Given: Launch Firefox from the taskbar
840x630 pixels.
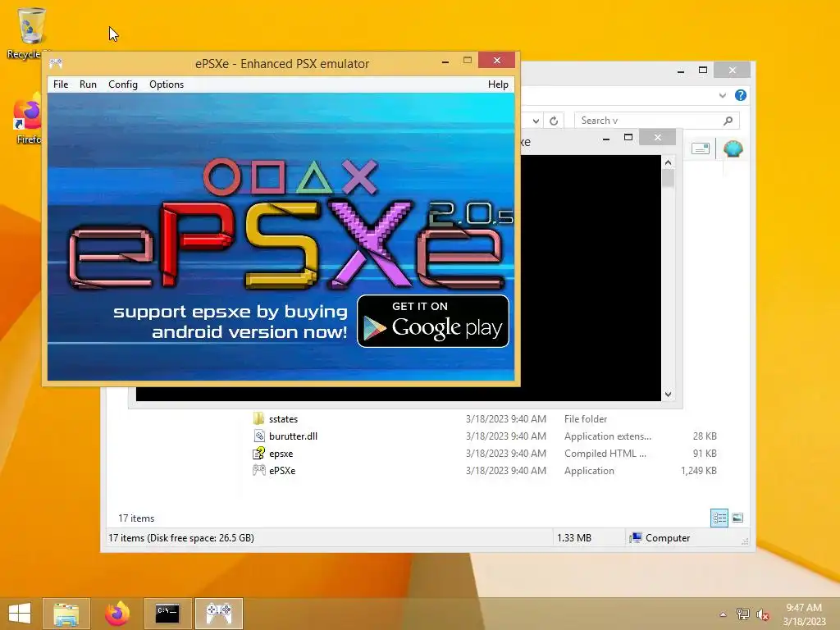Looking at the screenshot, I should tap(117, 614).
